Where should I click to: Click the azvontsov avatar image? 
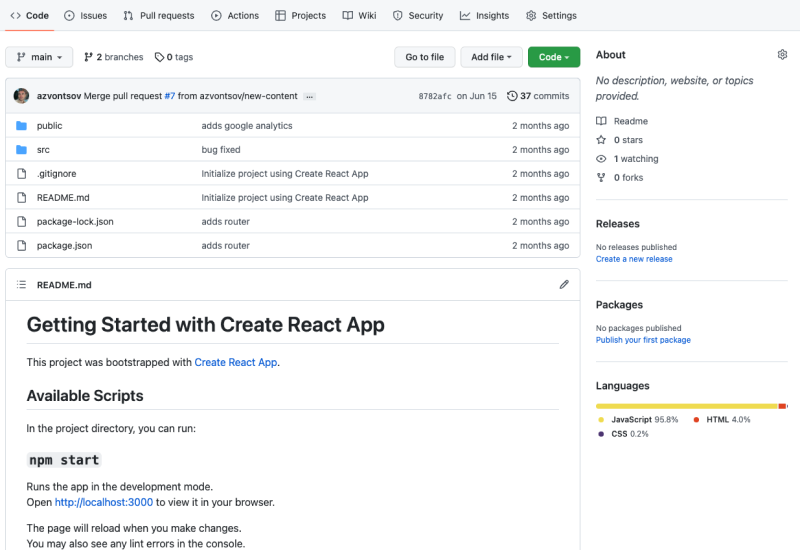coord(21,95)
